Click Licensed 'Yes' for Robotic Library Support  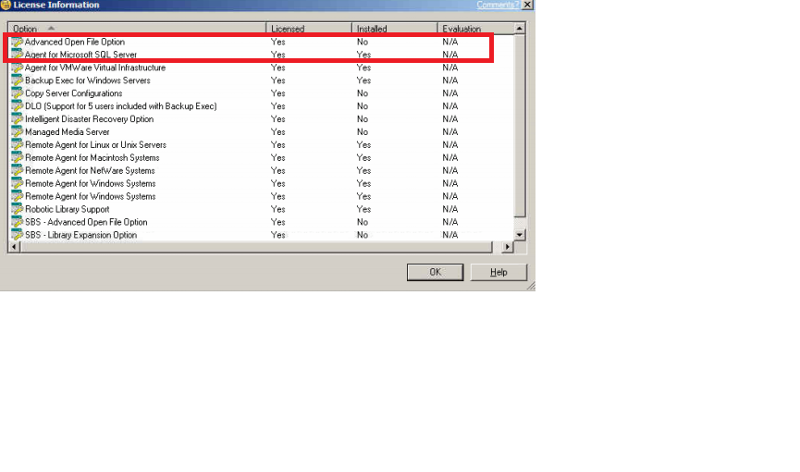278,209
